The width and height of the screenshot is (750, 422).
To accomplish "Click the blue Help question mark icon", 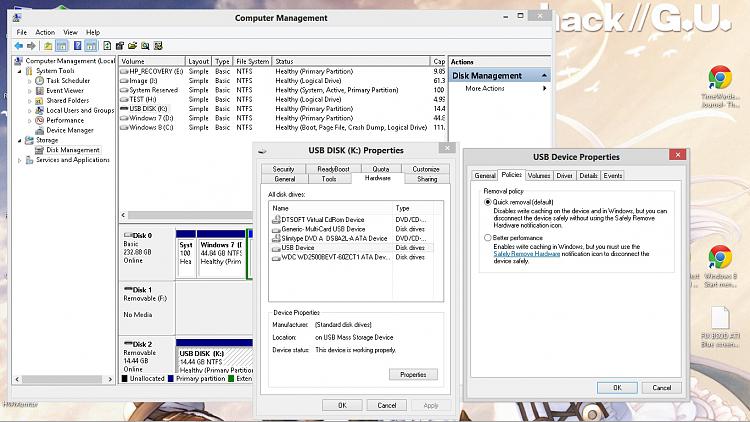I will click(x=77, y=46).
